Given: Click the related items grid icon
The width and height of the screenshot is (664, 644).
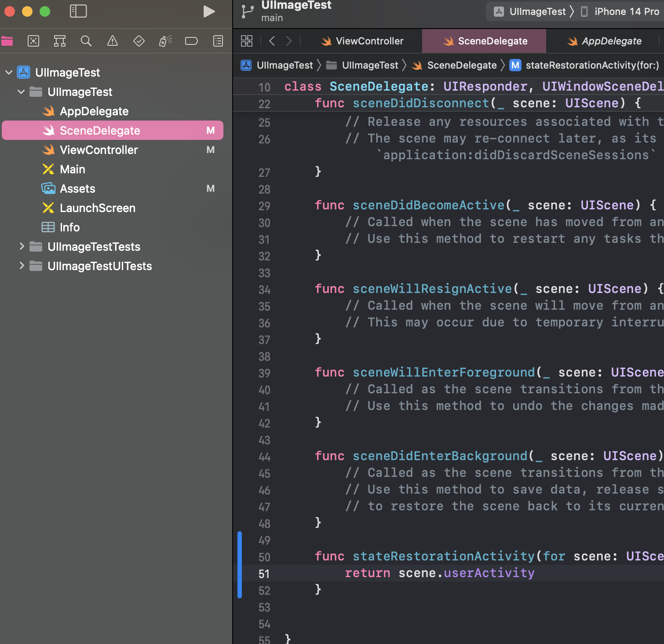Looking at the screenshot, I should pos(247,41).
